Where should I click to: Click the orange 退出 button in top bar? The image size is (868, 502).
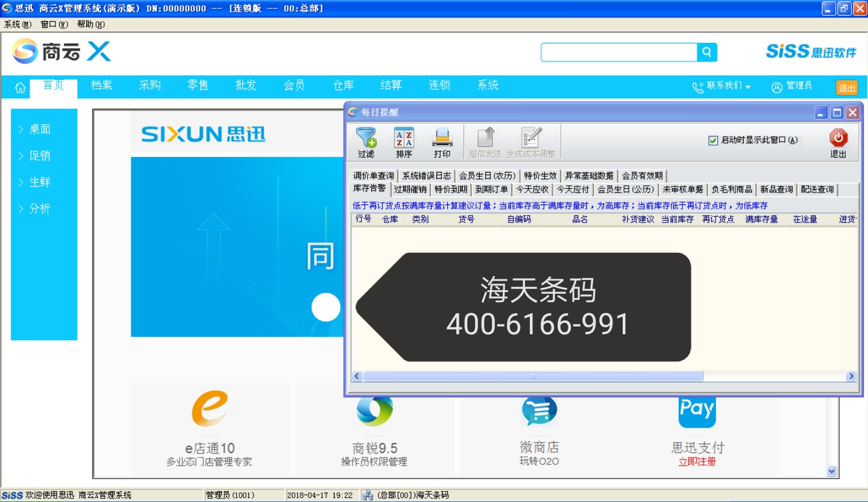coord(846,88)
